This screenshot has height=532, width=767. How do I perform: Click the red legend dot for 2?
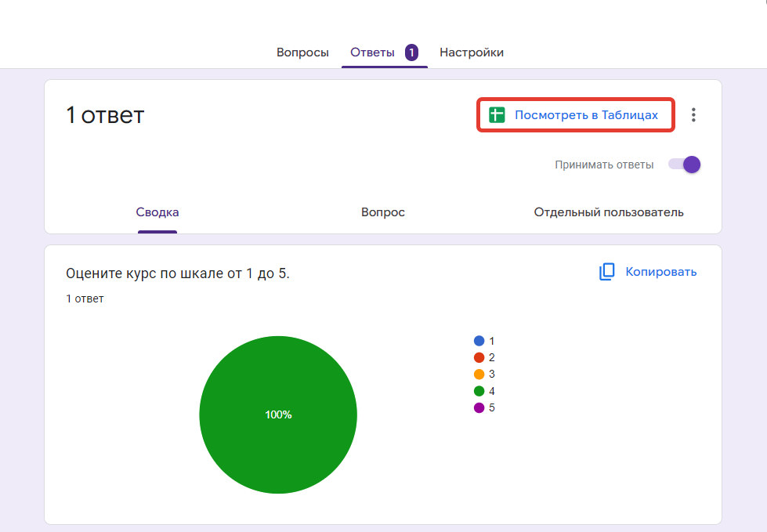[479, 357]
